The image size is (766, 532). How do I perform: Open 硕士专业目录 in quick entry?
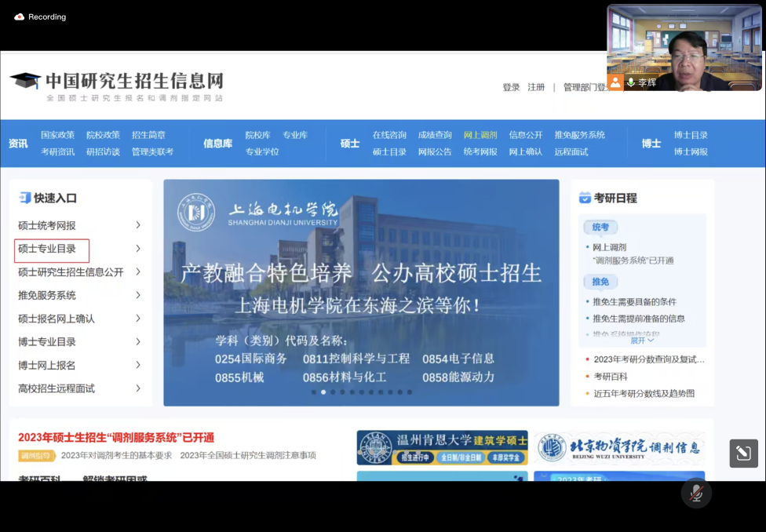click(47, 249)
